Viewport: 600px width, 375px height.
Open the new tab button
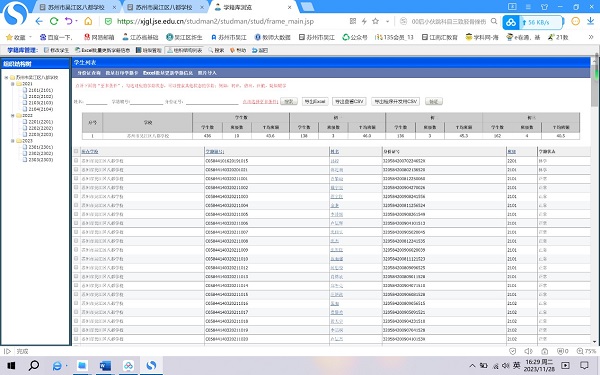coord(307,7)
